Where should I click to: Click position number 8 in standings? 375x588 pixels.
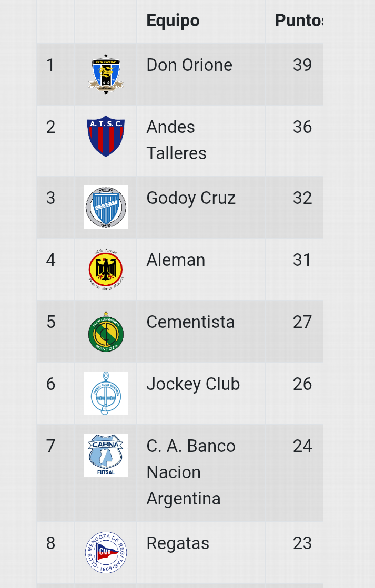pyautogui.click(x=51, y=543)
